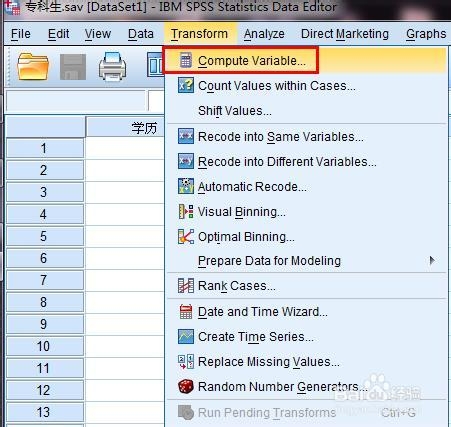The width and height of the screenshot is (451, 427).
Task: Choose Create Time Series entry
Action: click(256, 337)
